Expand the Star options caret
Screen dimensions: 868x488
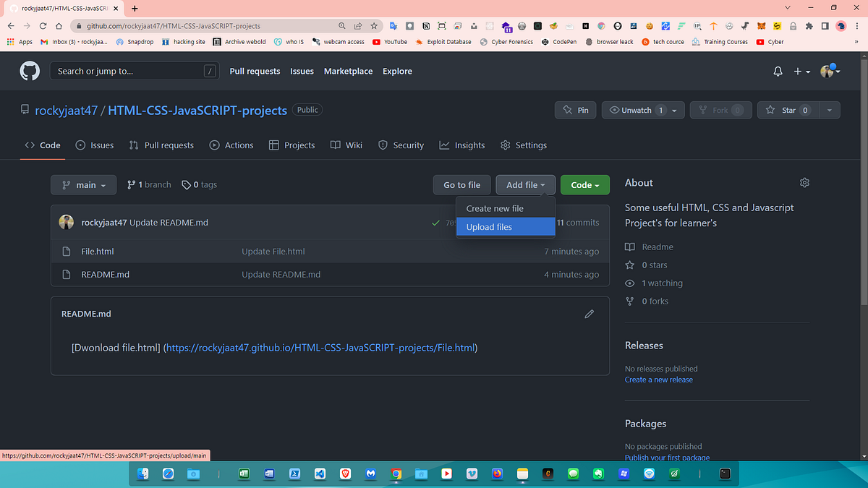(829, 110)
